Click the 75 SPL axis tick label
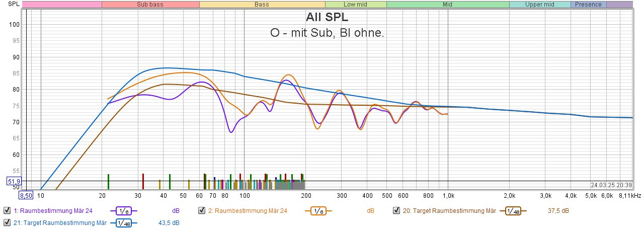Image resolution: width=644 pixels, height=230 pixels. [15, 106]
